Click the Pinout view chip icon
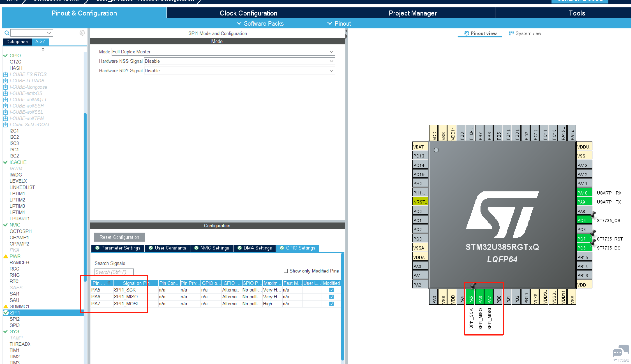Screen dimensions: 631x364 click(466, 33)
